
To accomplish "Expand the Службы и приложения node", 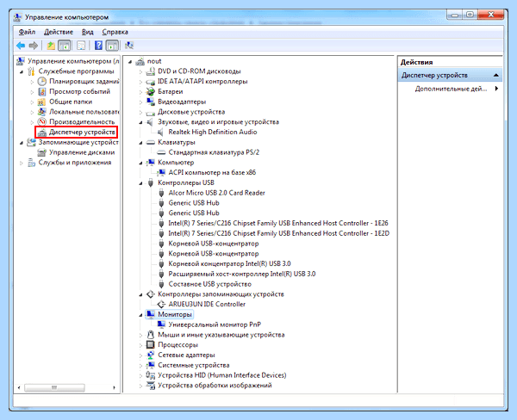I will pyautogui.click(x=22, y=163).
